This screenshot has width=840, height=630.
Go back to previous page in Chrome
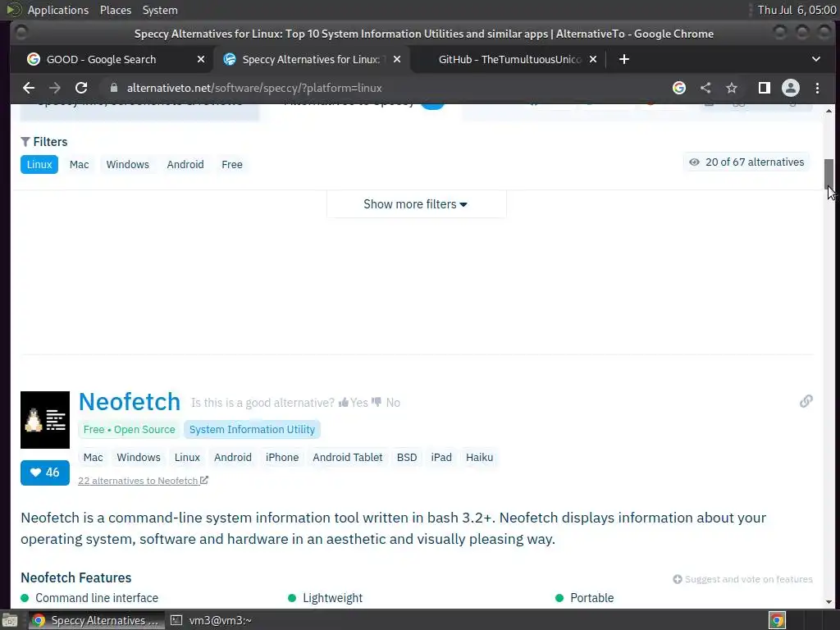tap(29, 88)
